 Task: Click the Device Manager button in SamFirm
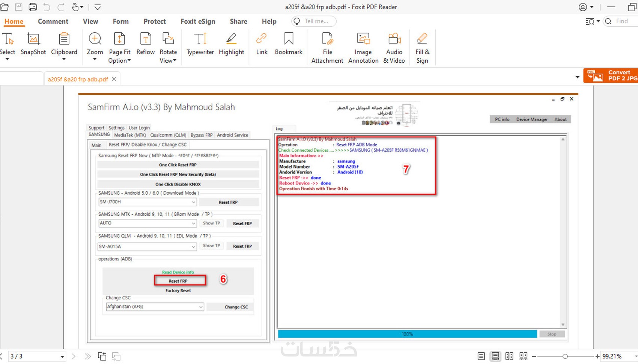(x=532, y=119)
